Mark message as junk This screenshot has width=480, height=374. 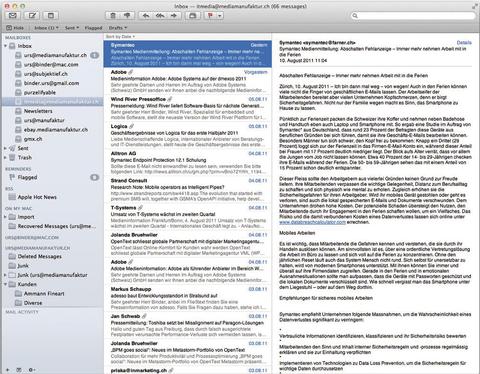click(127, 15)
